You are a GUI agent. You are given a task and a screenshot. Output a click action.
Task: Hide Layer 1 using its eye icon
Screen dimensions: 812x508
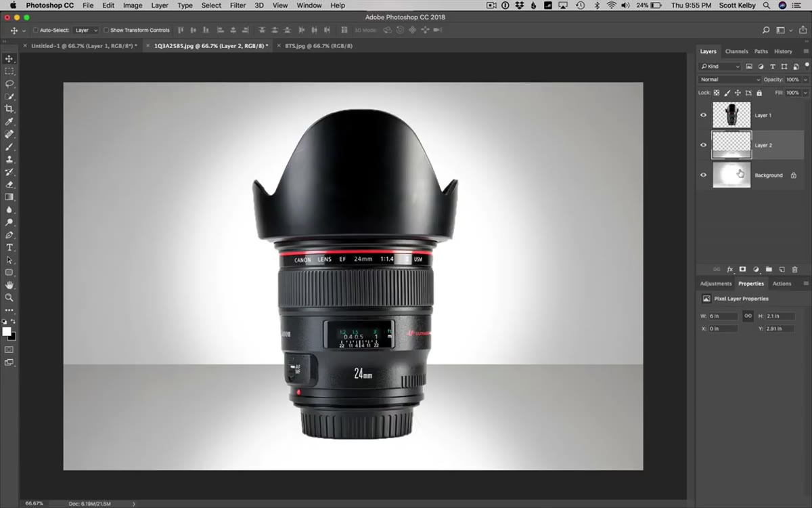(703, 115)
